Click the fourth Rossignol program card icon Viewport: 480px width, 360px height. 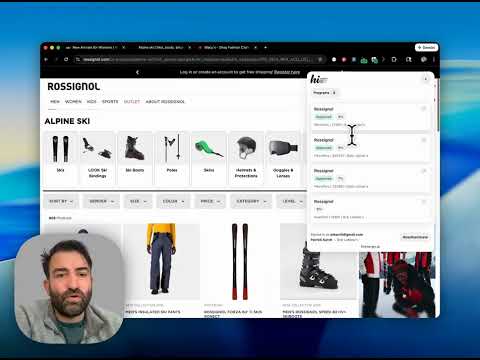pos(424,201)
